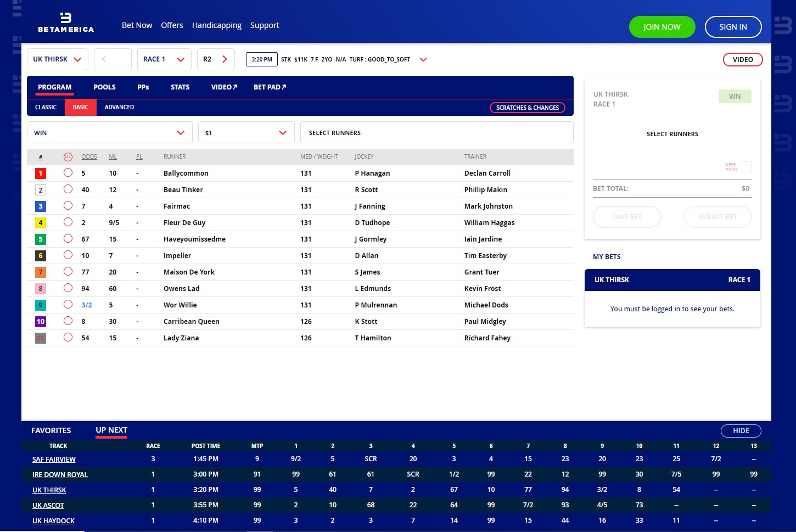This screenshot has height=532, width=796.
Task: Sort by ML column header
Action: [x=113, y=156]
